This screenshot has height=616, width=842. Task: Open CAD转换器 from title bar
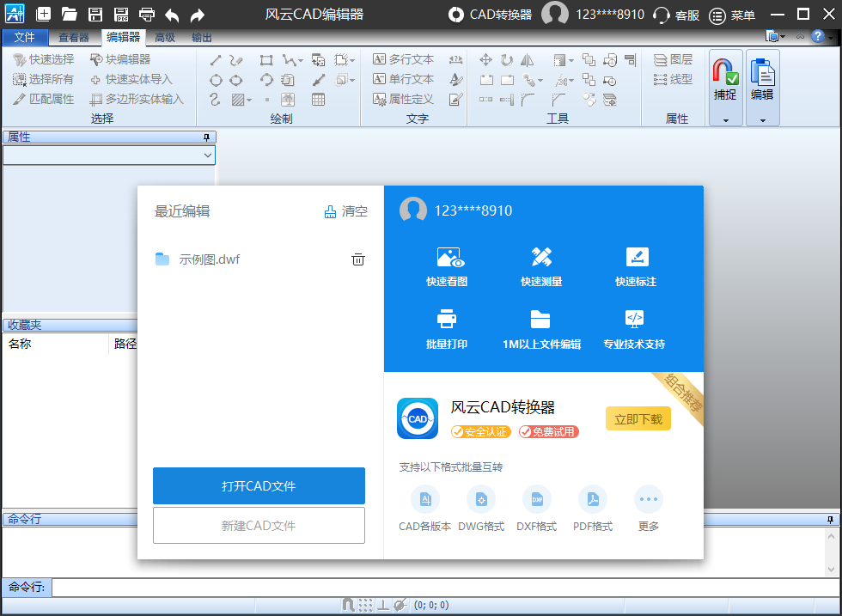pos(491,15)
